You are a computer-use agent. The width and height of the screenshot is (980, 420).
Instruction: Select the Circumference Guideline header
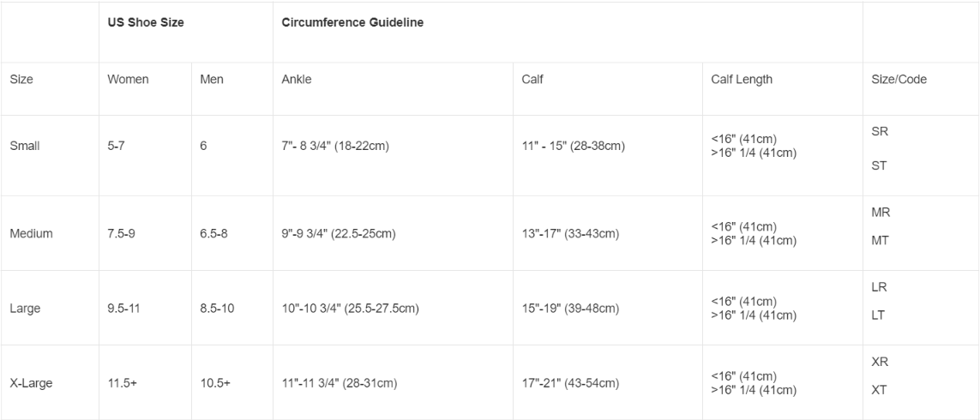352,22
